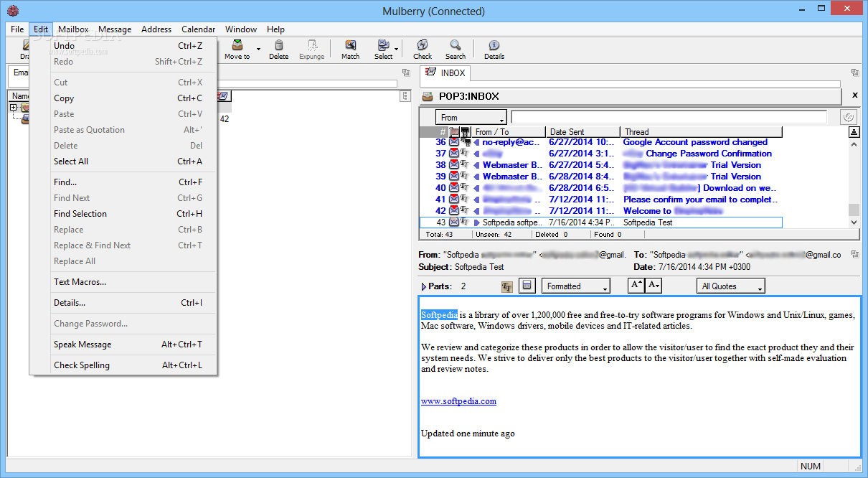This screenshot has width=868, height=478.
Task: Decrease message font size with A down
Action: click(x=654, y=286)
